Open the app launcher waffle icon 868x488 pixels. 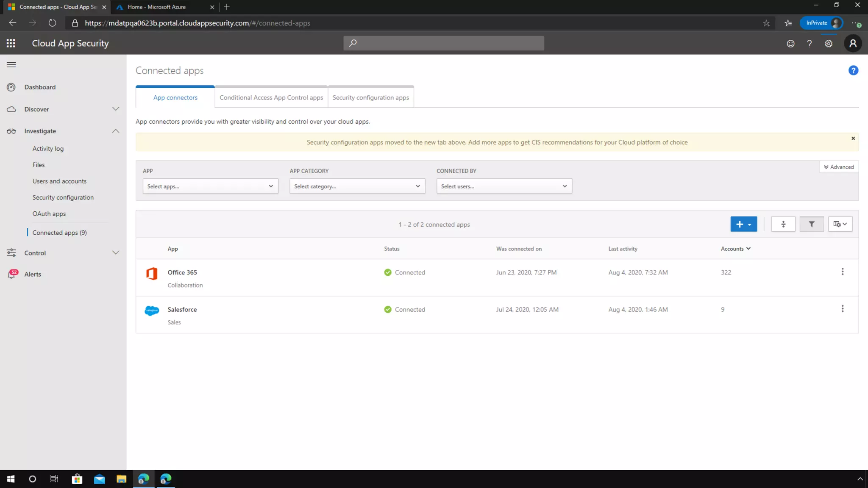point(11,43)
